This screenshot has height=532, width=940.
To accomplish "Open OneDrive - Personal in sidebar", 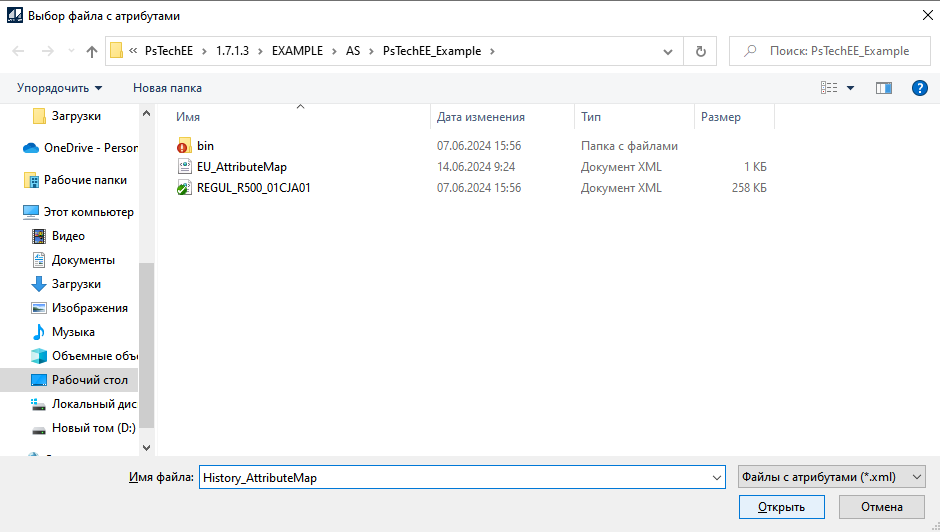I will (x=89, y=148).
